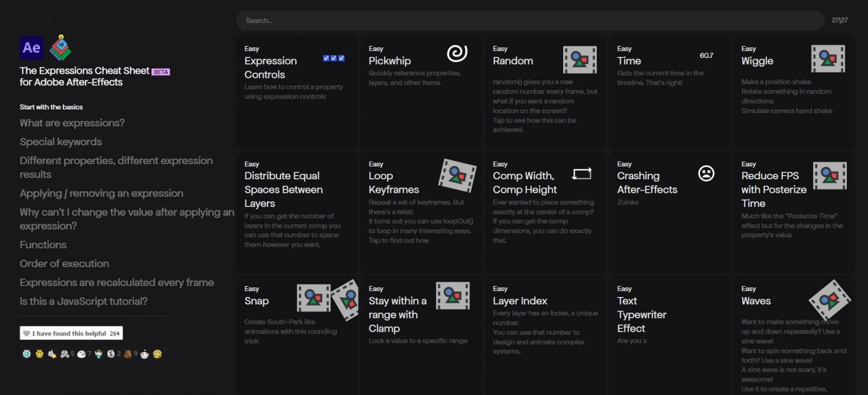
Task: Click the silver S award icon
Action: click(111, 354)
